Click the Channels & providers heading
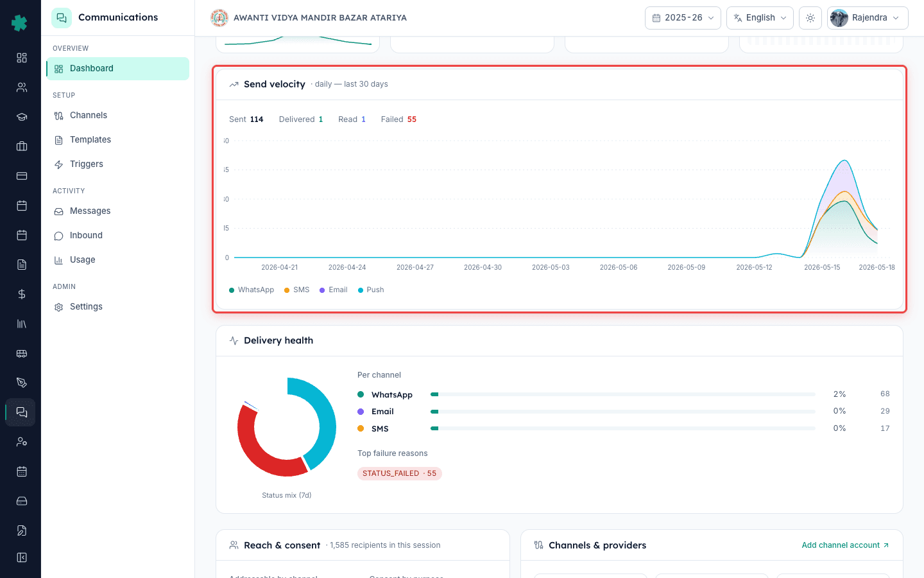The height and width of the screenshot is (578, 924). [x=597, y=545]
